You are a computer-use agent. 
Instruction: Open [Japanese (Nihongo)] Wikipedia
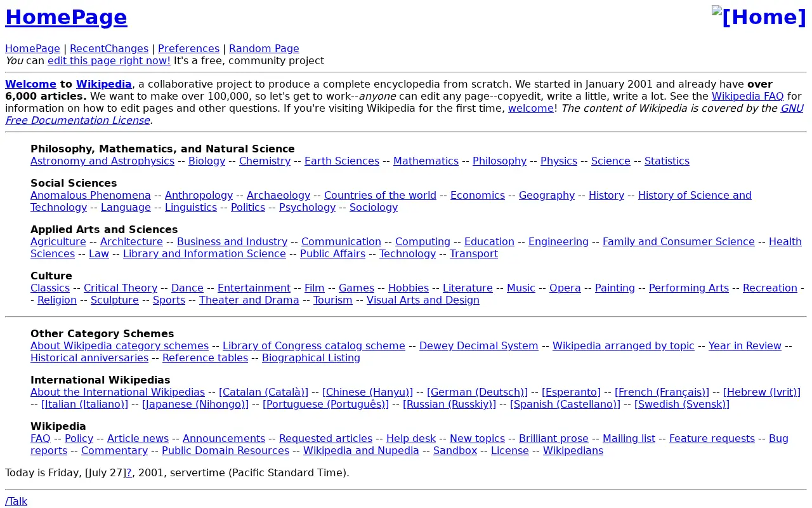(x=195, y=404)
